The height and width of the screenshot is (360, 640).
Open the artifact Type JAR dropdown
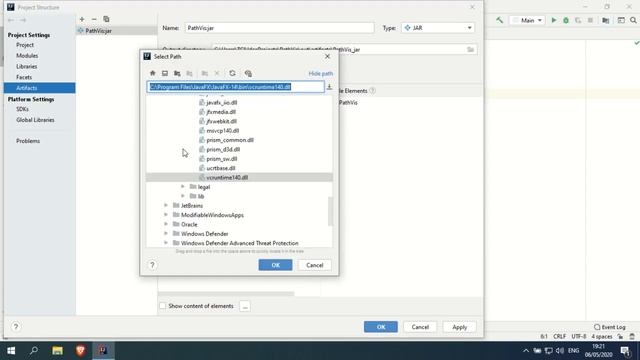[438, 28]
